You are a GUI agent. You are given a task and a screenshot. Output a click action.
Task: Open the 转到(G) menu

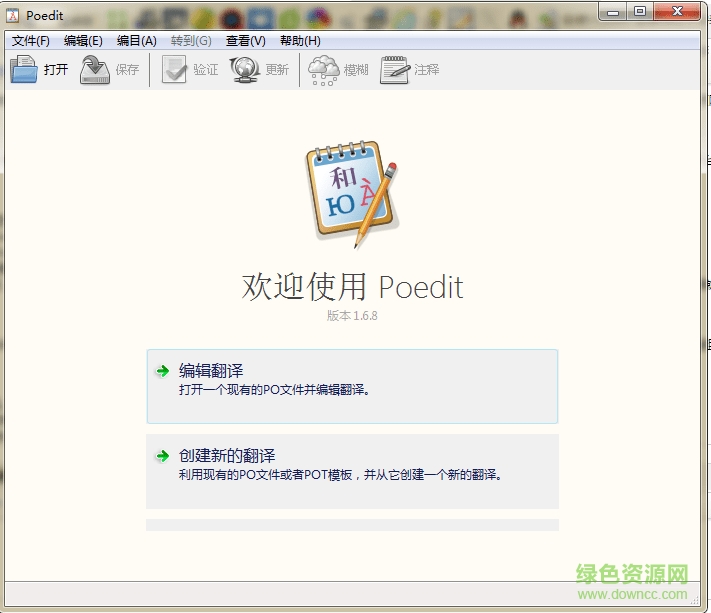(x=191, y=41)
